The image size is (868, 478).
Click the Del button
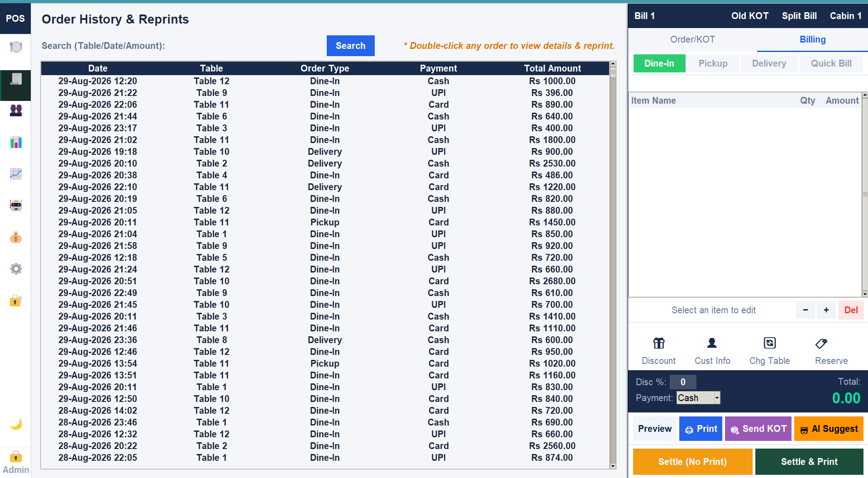[x=851, y=310]
